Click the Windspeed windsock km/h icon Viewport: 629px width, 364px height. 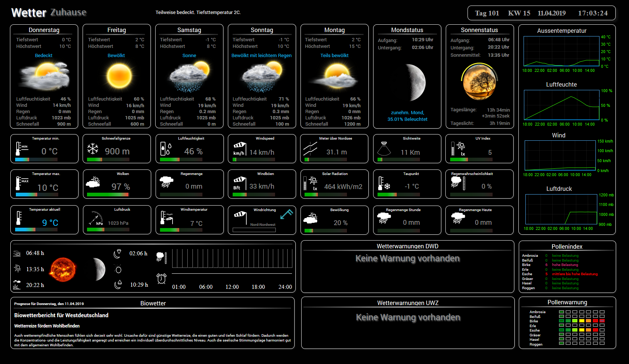point(239,148)
